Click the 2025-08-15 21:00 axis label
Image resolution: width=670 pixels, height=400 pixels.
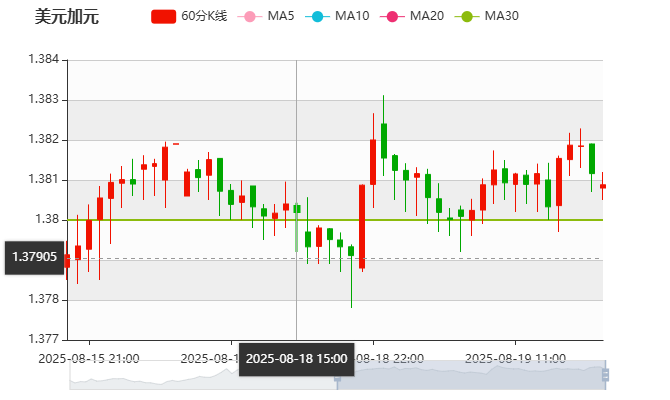89,359
